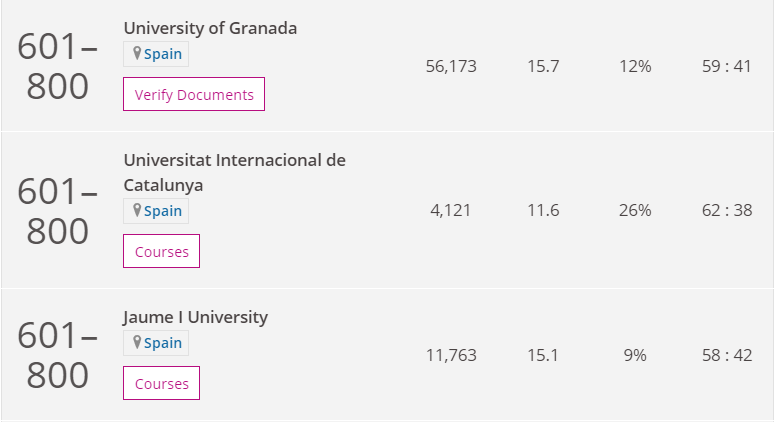775x422 pixels.
Task: Click the 11,763 student count value
Action: coord(451,355)
